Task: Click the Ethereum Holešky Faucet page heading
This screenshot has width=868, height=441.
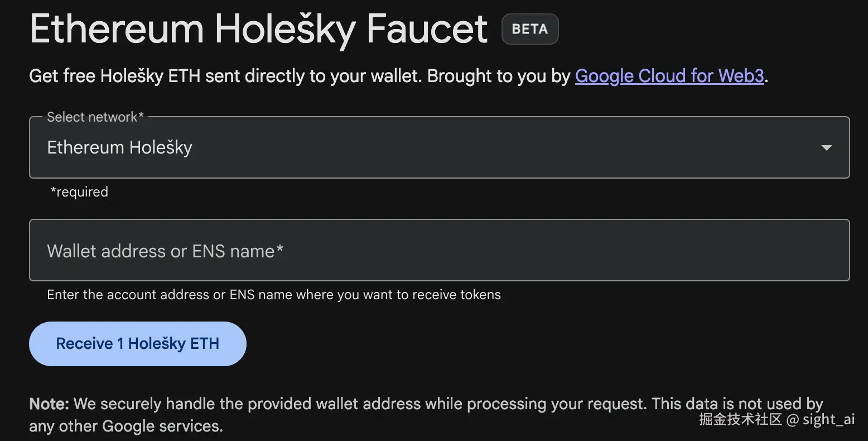Action: click(x=259, y=29)
